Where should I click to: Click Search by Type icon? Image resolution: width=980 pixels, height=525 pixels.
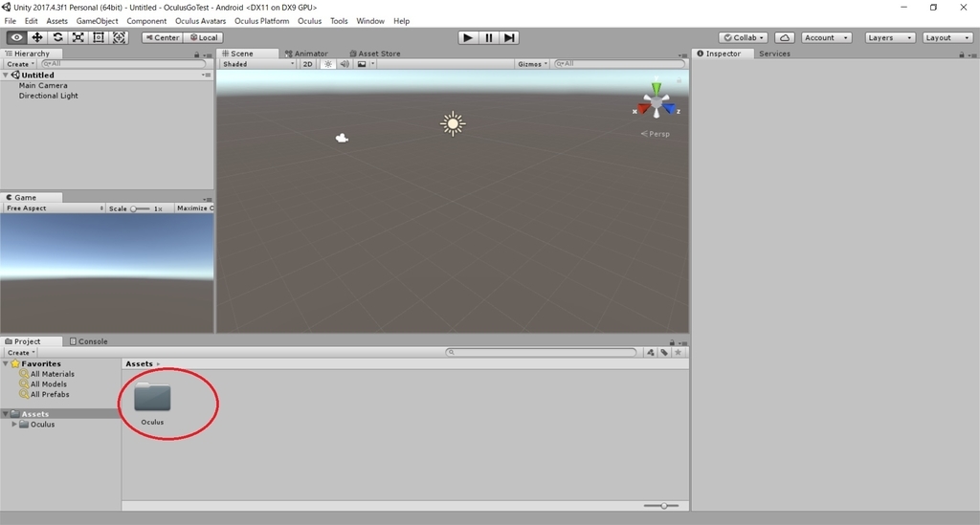(651, 352)
